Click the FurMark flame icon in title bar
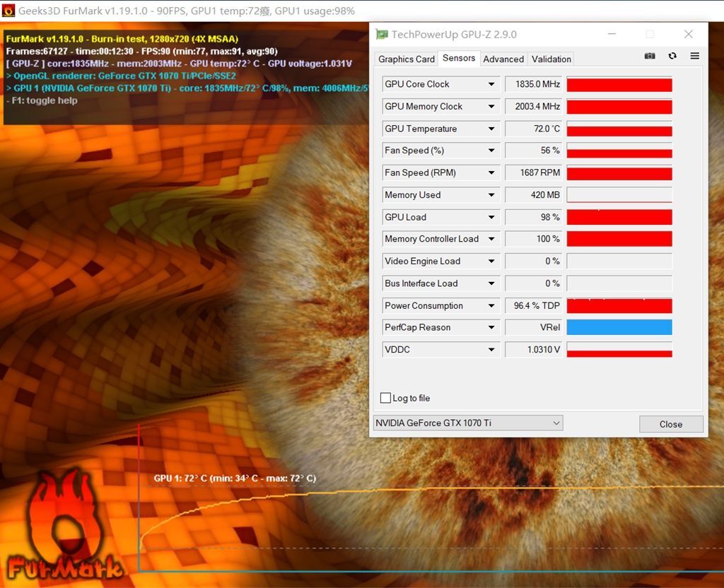This screenshot has width=724, height=588. click(x=8, y=10)
